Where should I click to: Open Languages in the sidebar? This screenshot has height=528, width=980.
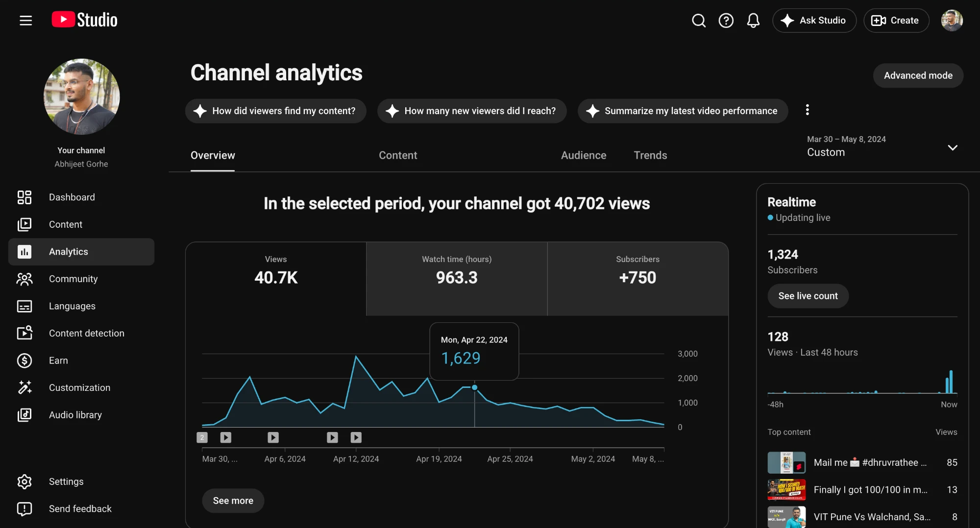[81, 306]
